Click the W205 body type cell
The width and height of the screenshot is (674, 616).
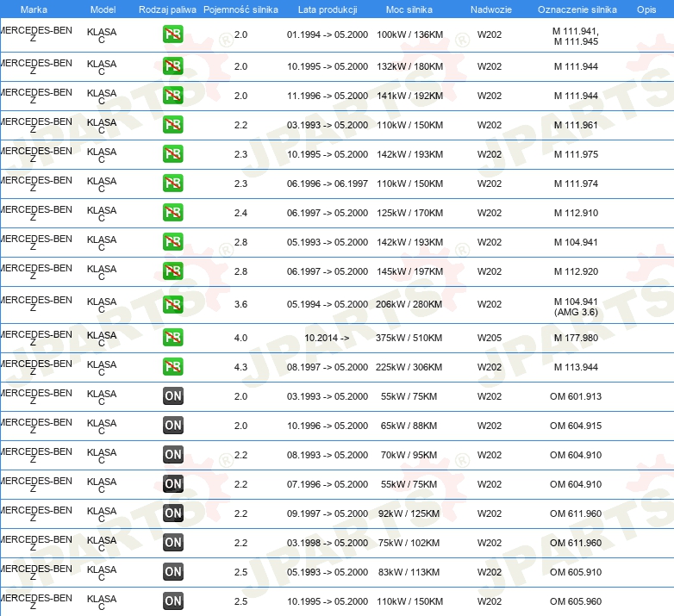[489, 338]
